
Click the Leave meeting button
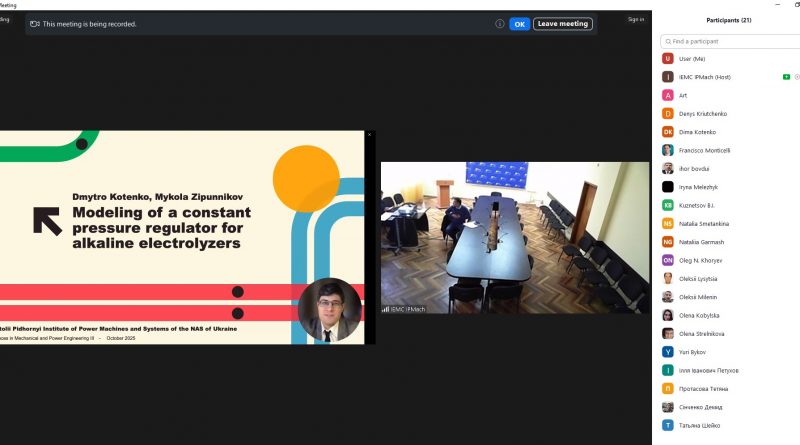coord(562,24)
